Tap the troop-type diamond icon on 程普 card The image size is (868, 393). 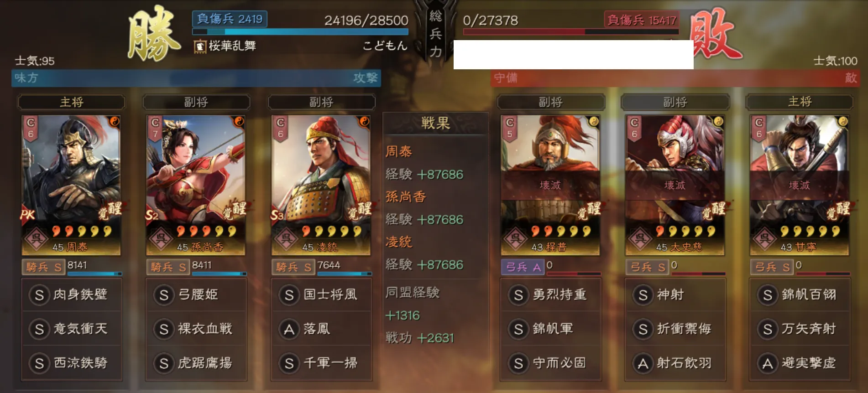point(516,238)
